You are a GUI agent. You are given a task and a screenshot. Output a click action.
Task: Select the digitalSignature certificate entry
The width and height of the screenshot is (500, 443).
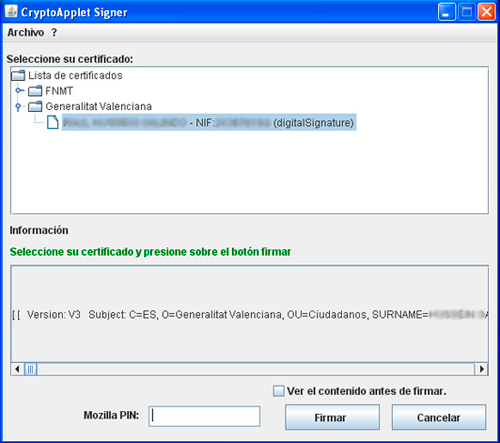(x=209, y=122)
